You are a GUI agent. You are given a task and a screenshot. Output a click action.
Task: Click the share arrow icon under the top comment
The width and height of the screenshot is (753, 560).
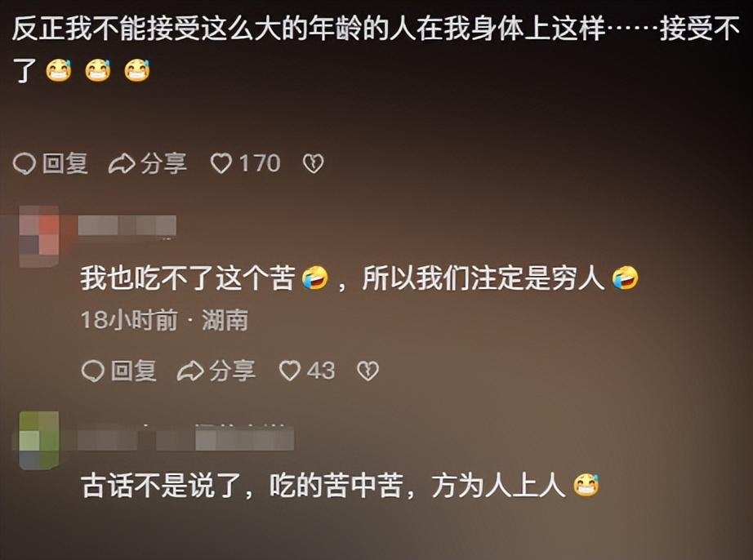(122, 163)
